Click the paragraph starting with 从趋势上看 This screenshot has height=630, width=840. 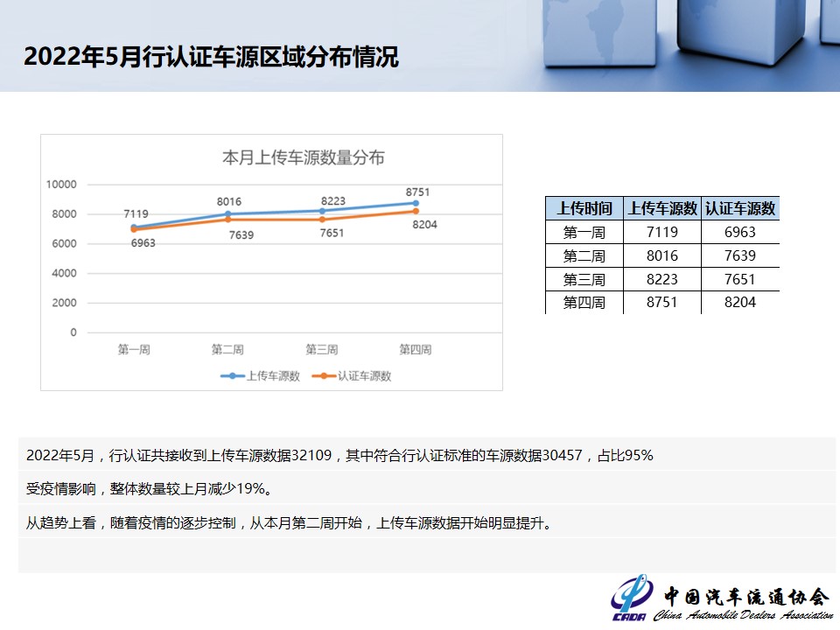coord(289,523)
